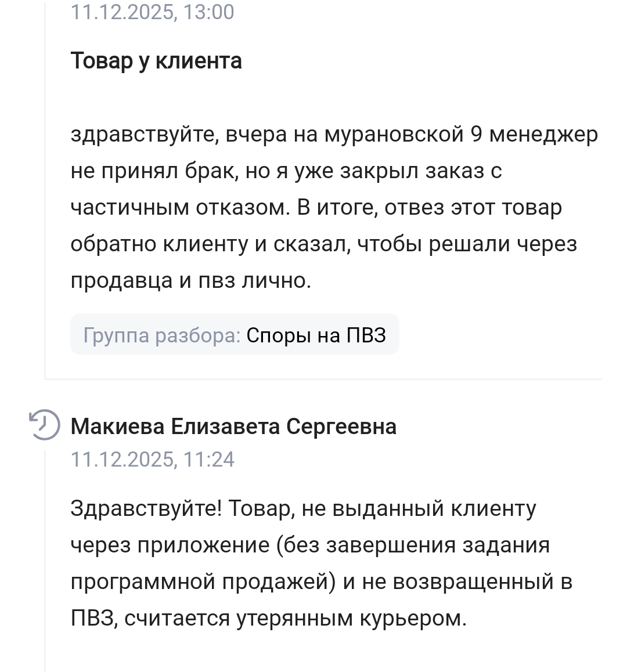The image size is (627, 672).
Task: Click the line не принял брак
Action: tap(286, 171)
